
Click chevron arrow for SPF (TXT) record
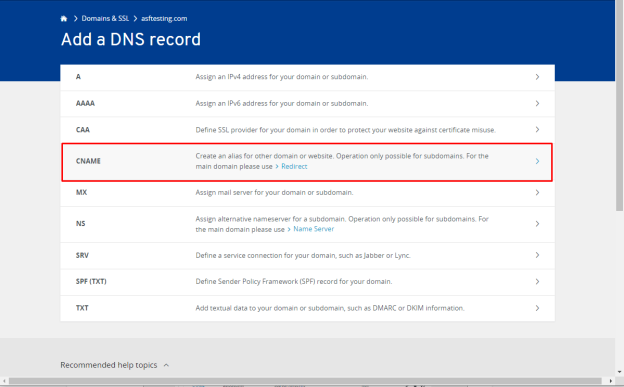(537, 281)
